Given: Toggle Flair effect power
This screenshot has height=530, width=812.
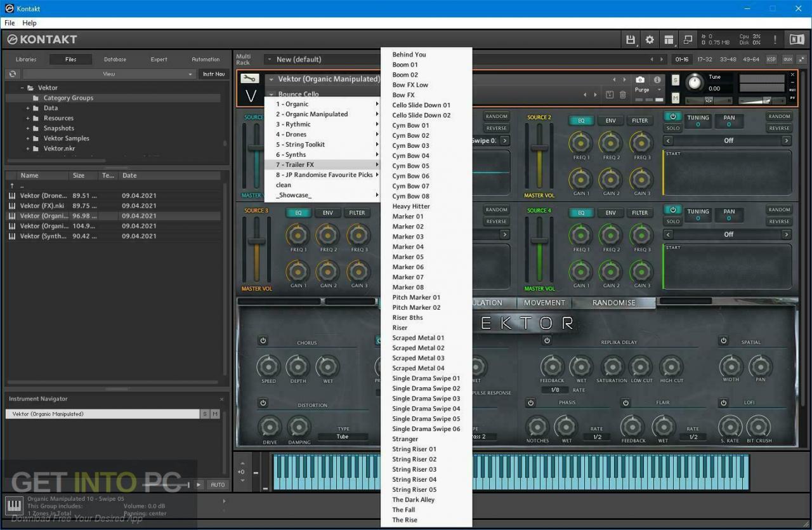Looking at the screenshot, I should 625,403.
